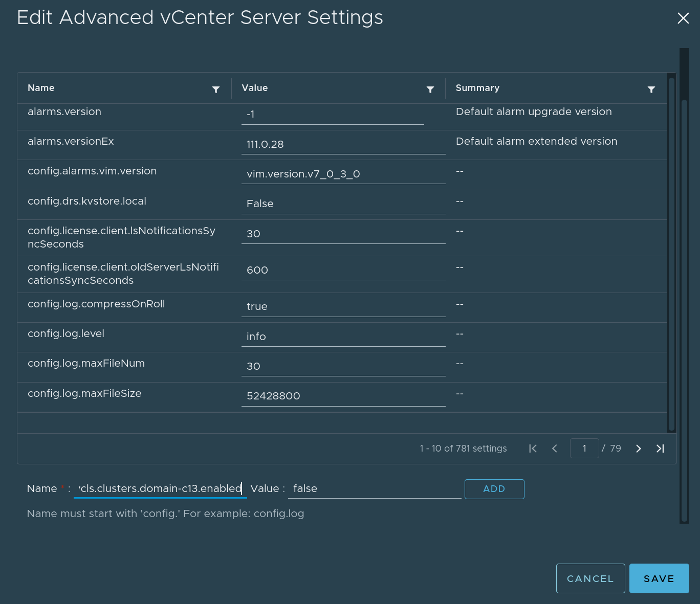The height and width of the screenshot is (604, 700).
Task: Edit the config.alarms.vim.version value field
Action: 343,174
